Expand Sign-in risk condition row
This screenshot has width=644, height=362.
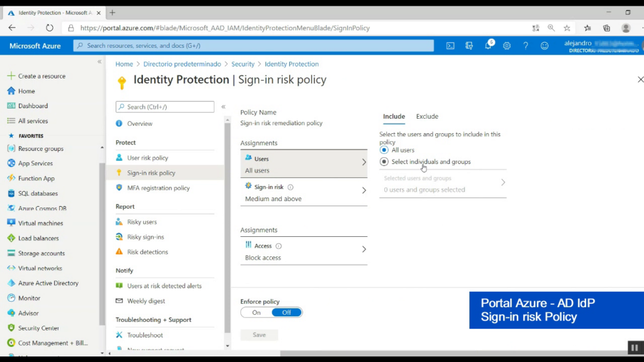coord(304,192)
